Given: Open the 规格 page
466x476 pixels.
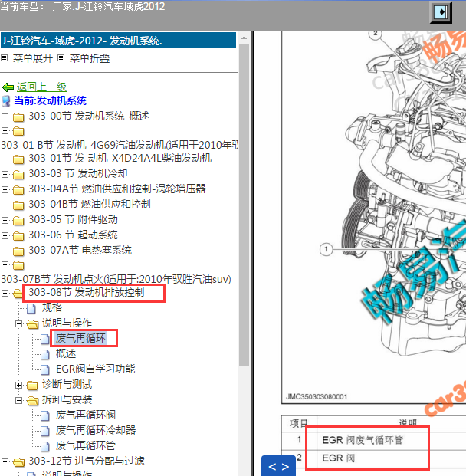Looking at the screenshot, I should pos(52,307).
